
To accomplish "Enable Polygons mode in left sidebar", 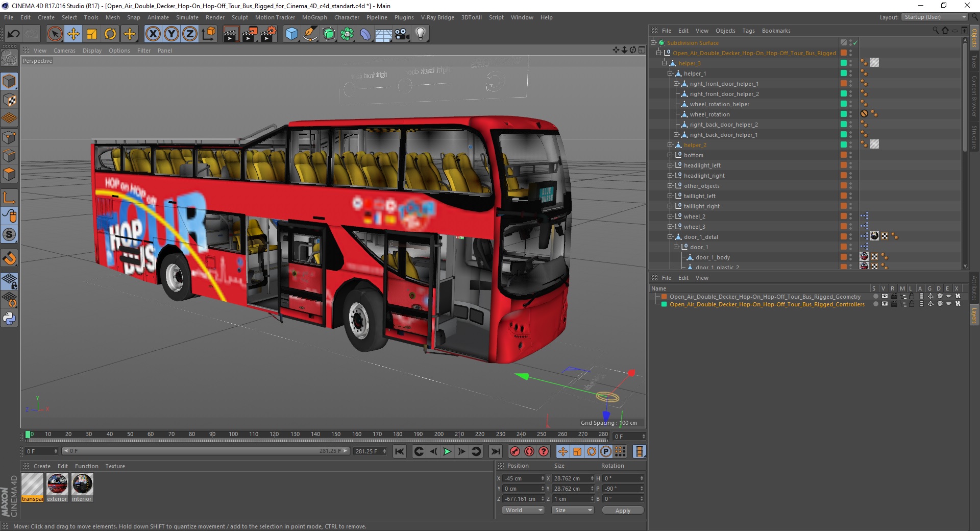I will point(9,174).
